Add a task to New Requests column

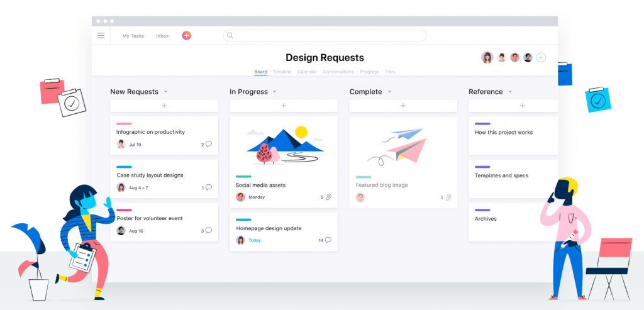coord(164,106)
